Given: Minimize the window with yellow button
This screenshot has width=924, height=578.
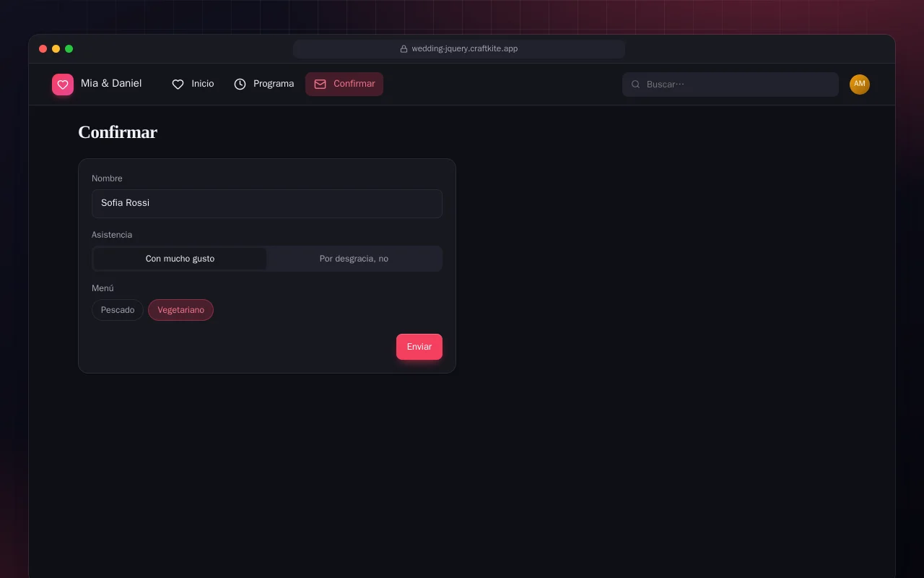Looking at the screenshot, I should click(x=56, y=49).
